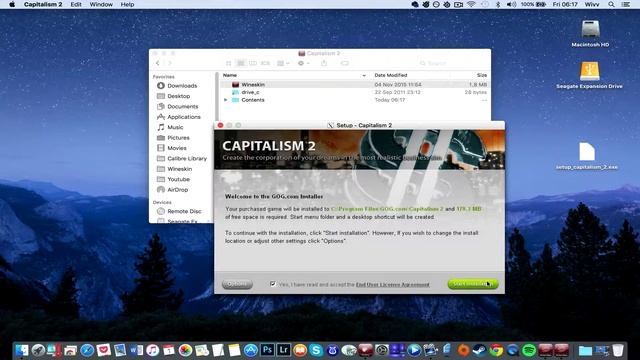Open App Store from the Dock
Image resolution: width=640 pixels, height=360 pixels.
tap(251, 350)
